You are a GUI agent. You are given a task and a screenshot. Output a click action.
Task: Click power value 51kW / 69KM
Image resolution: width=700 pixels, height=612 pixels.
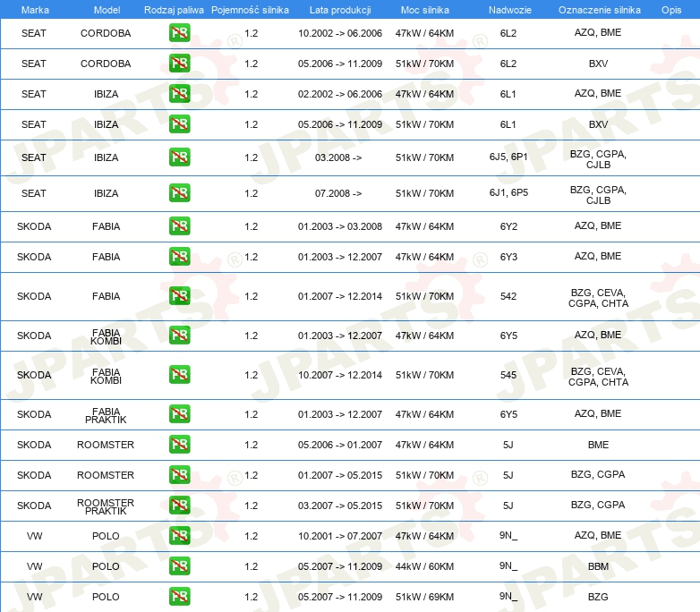(424, 597)
